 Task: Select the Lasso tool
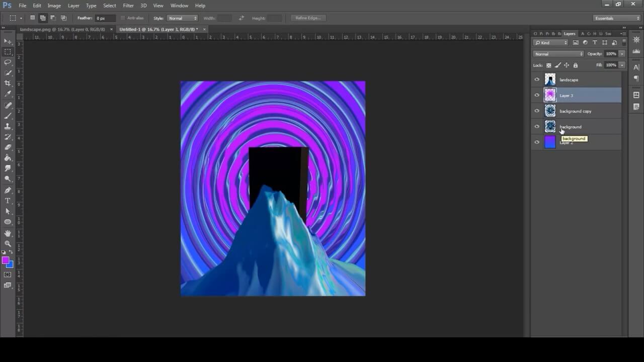click(x=8, y=62)
